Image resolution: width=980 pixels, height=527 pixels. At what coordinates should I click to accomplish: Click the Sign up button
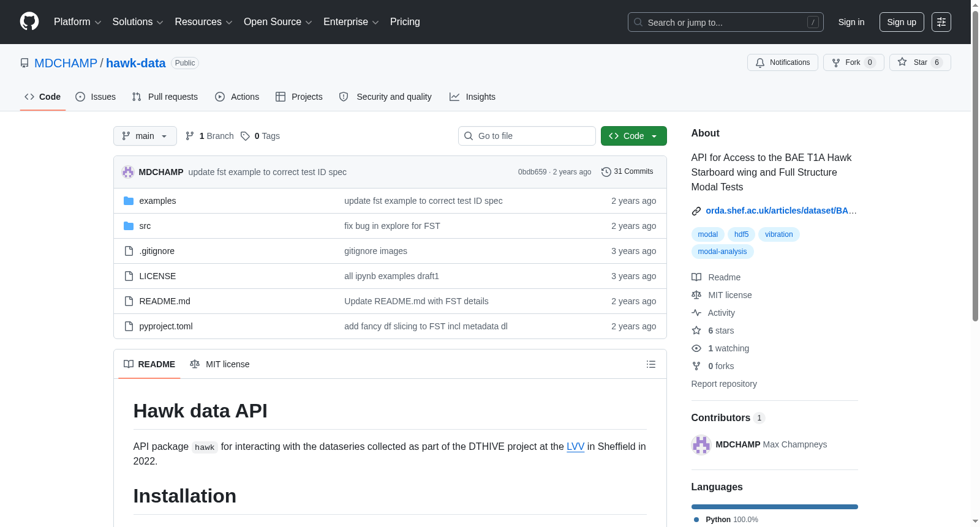[902, 22]
